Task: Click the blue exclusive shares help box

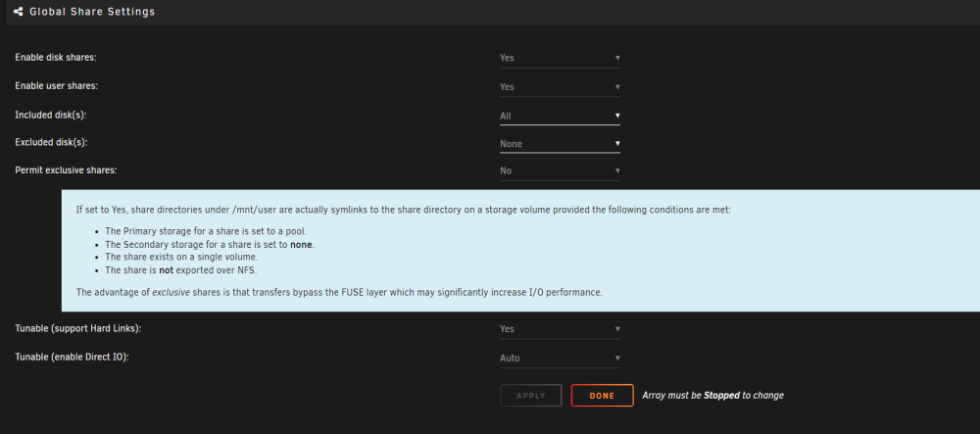Action: (x=520, y=251)
